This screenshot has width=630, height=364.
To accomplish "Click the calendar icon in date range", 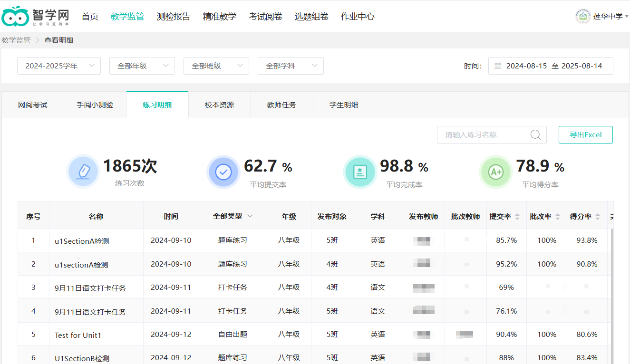I will tap(498, 66).
